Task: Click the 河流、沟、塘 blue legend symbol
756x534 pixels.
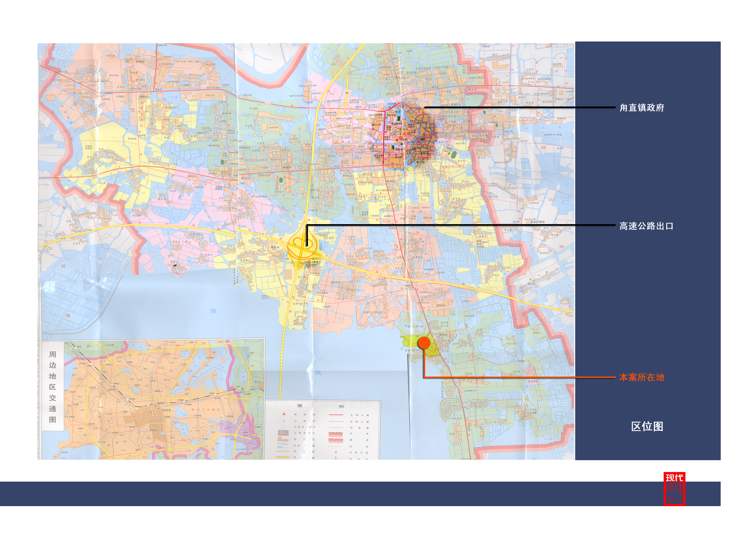Action: coord(283,444)
